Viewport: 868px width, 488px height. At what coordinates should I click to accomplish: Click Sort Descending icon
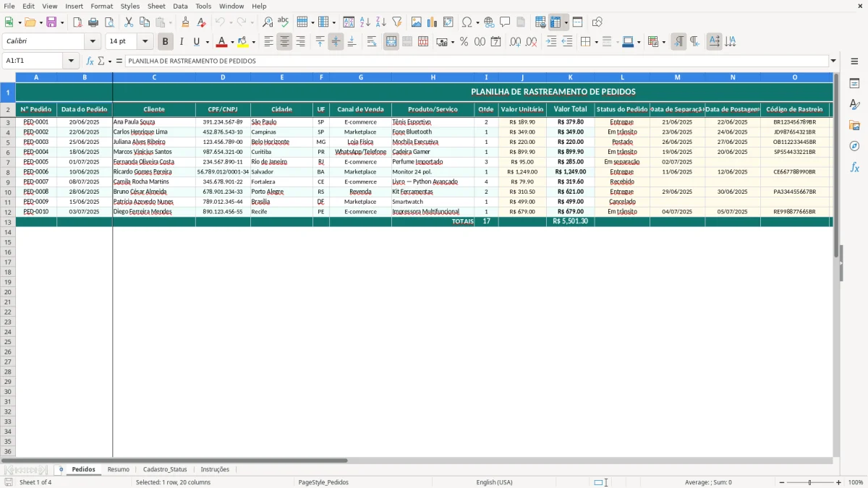[380, 22]
